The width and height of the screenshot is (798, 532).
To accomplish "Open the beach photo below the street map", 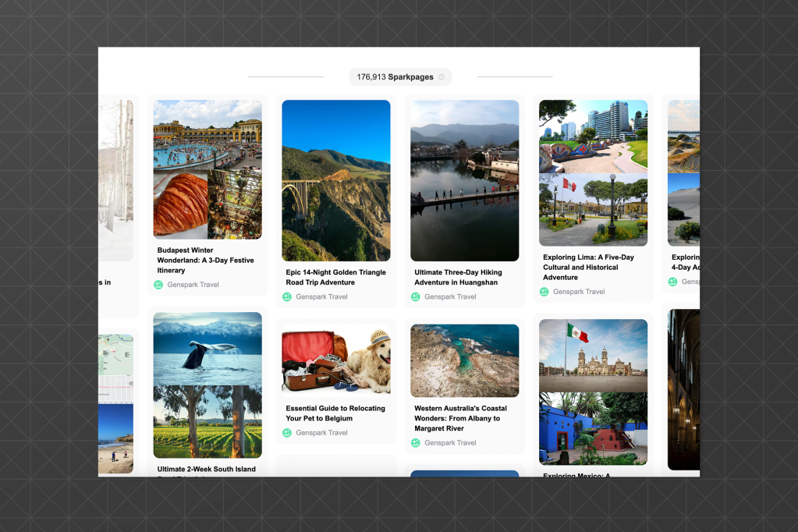I will (x=116, y=439).
